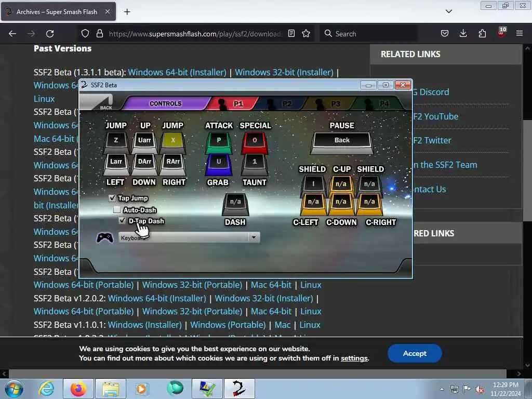Reload the current page

50,34
